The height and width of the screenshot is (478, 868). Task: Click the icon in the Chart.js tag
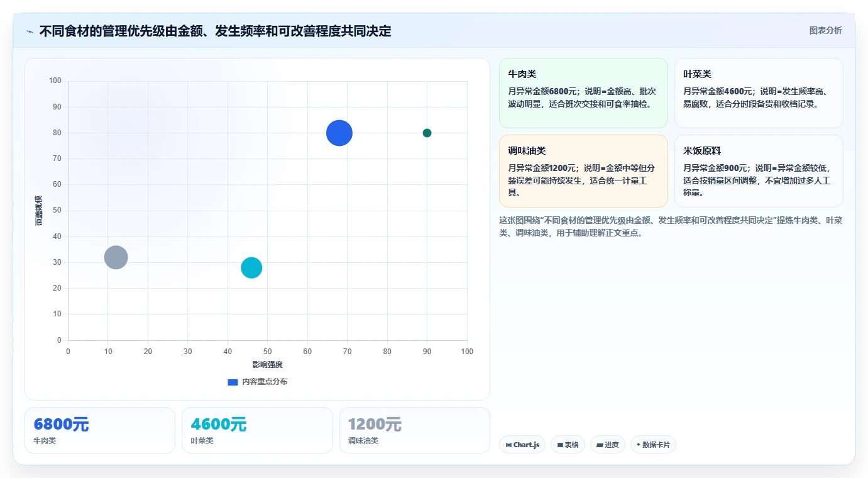[x=508, y=445]
